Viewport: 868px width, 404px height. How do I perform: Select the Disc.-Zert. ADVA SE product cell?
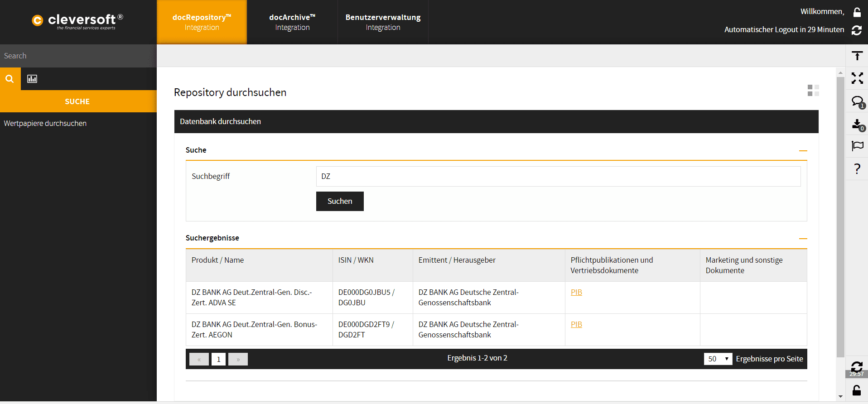[x=259, y=298]
